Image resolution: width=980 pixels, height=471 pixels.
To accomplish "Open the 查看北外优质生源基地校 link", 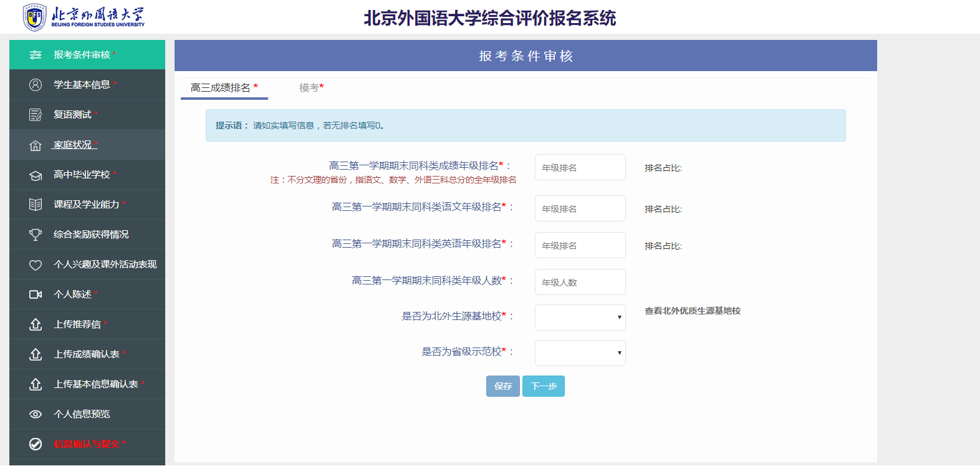I will (693, 311).
